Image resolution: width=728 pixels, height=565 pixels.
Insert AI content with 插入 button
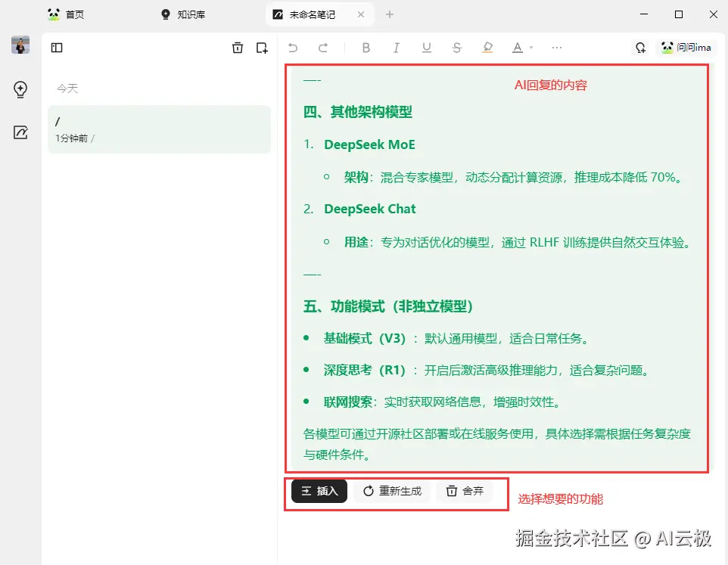point(319,491)
